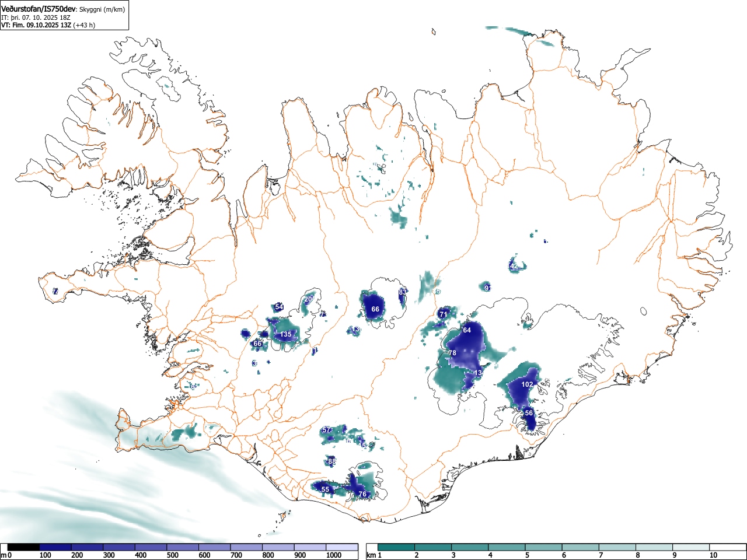Click the '500' tick label in the meter legend
Screen dimensions: 747x560
pos(173,555)
